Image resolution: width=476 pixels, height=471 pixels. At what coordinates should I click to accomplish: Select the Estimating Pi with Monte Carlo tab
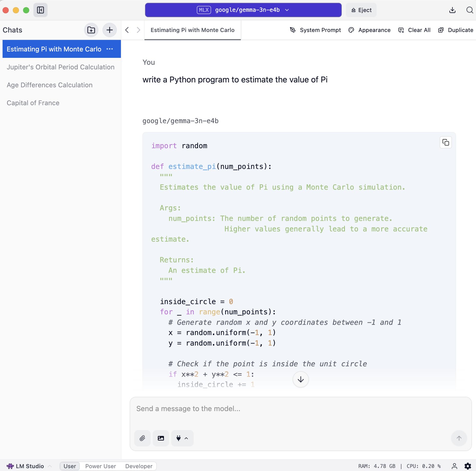pos(192,30)
